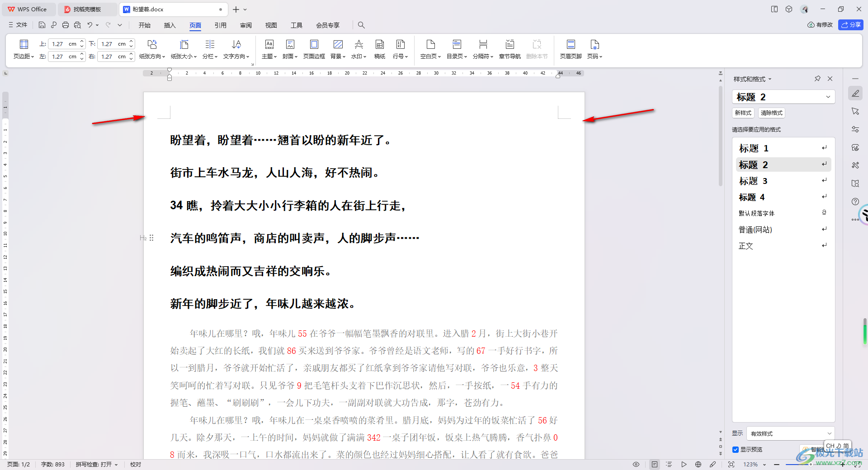Viewport: 868px width, 470px height.
Task: Switch to the 插入 tab
Action: [x=170, y=25]
